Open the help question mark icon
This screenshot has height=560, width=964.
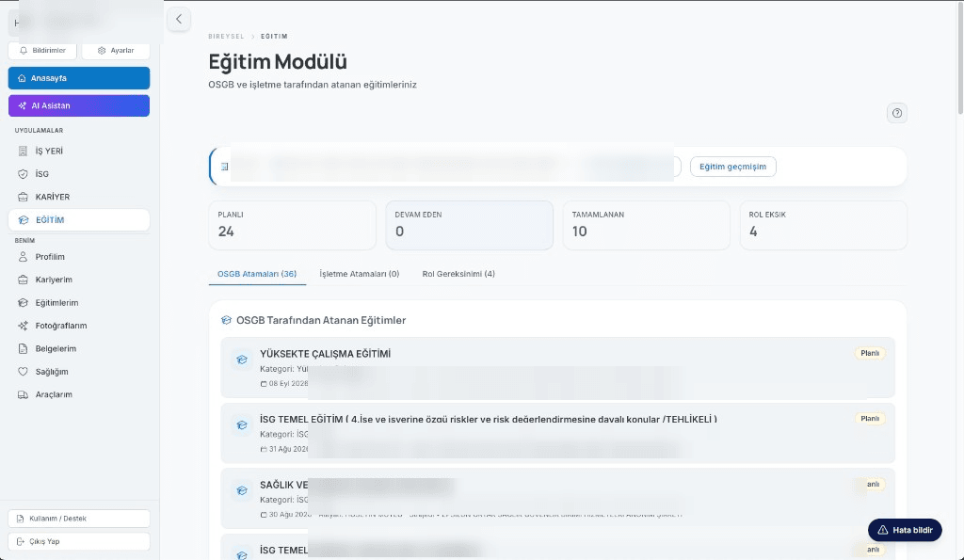click(897, 113)
